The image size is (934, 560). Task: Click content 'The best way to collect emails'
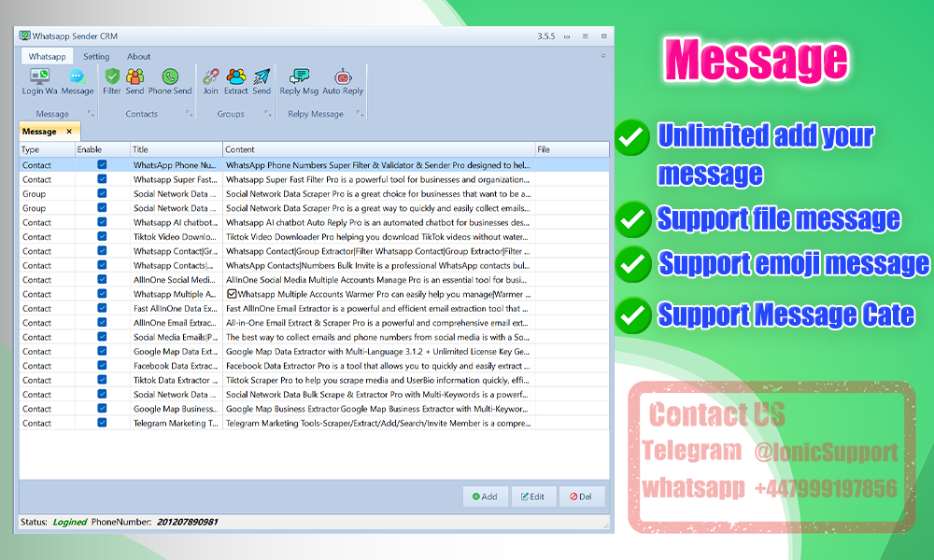tap(377, 337)
